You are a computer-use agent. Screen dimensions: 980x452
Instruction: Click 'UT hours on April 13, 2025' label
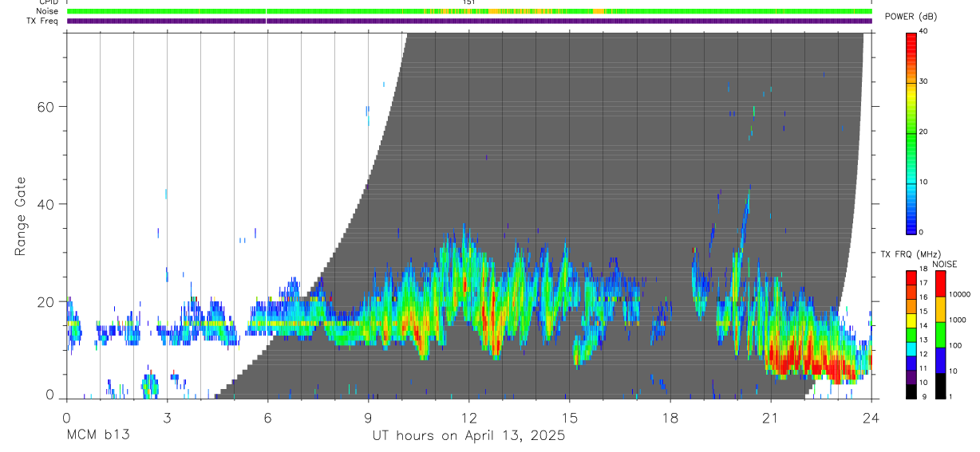468,436
